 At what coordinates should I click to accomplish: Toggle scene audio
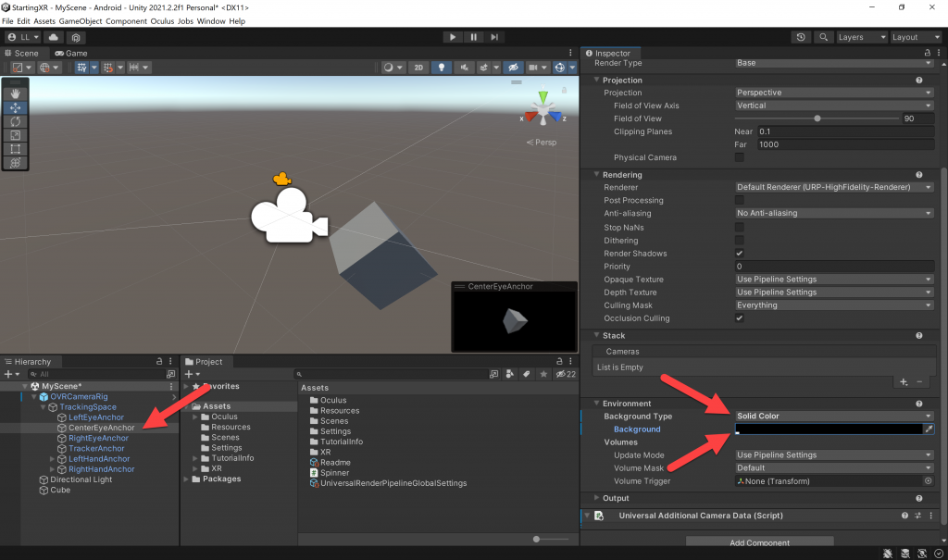point(464,68)
